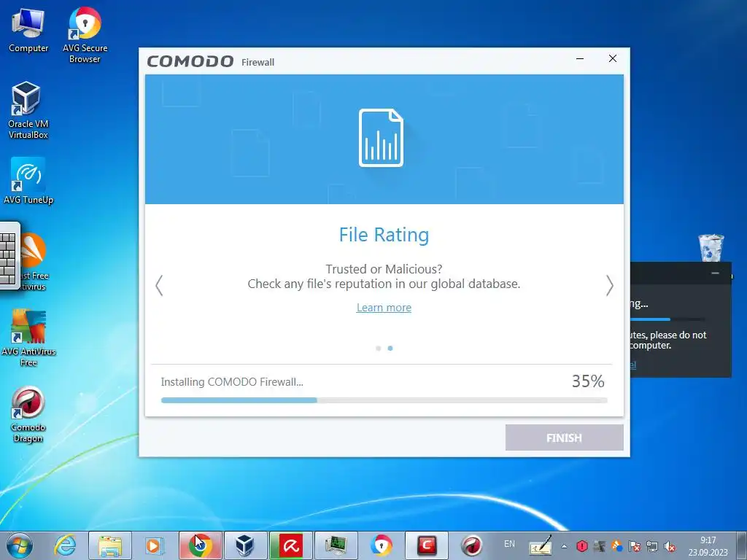
Task: Open Comodo Dragon from the taskbar
Action: coord(472,545)
